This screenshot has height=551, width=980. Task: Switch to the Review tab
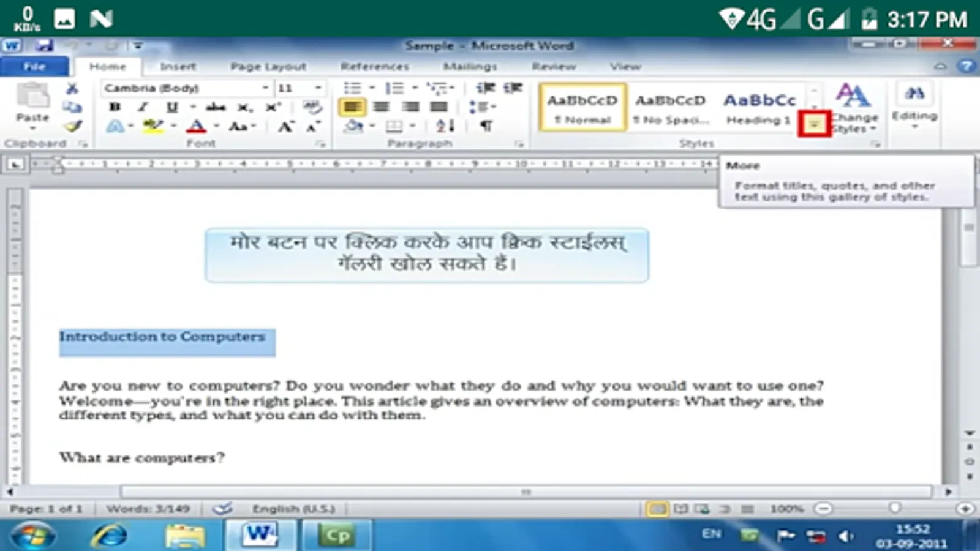pyautogui.click(x=554, y=66)
